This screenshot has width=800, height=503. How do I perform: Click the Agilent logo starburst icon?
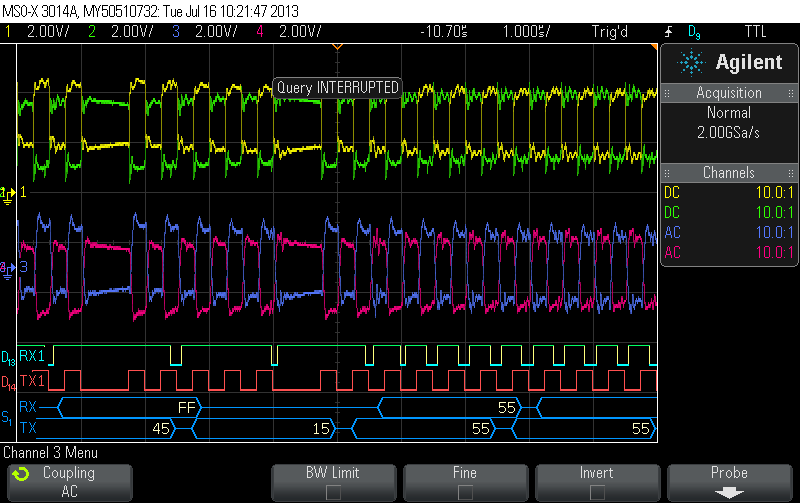point(691,63)
